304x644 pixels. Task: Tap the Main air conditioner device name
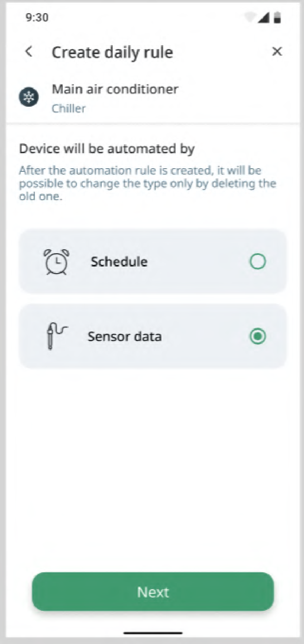click(115, 89)
